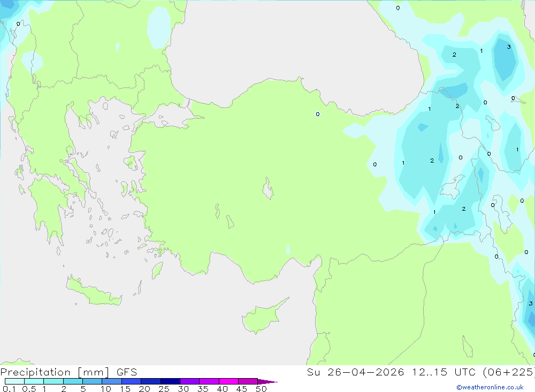Pick the 2–5 mm legend color swatch
The height and width of the screenshot is (392, 535).
tap(73, 381)
